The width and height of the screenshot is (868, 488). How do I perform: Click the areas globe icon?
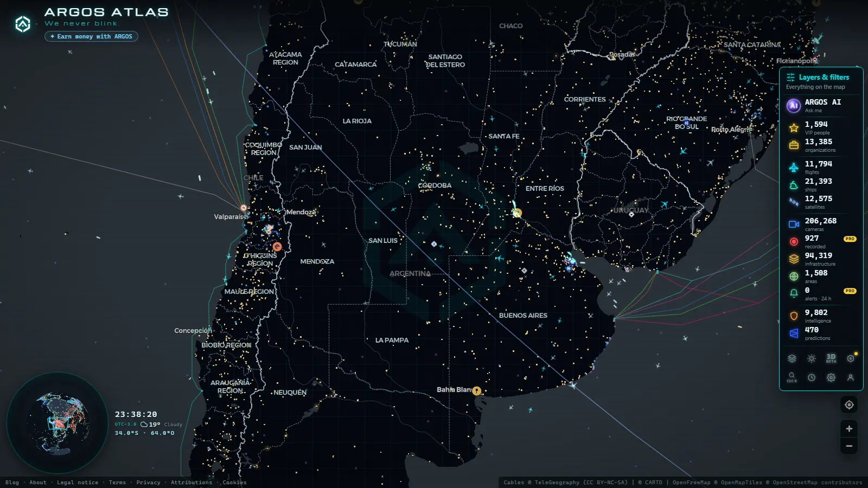coord(794,277)
